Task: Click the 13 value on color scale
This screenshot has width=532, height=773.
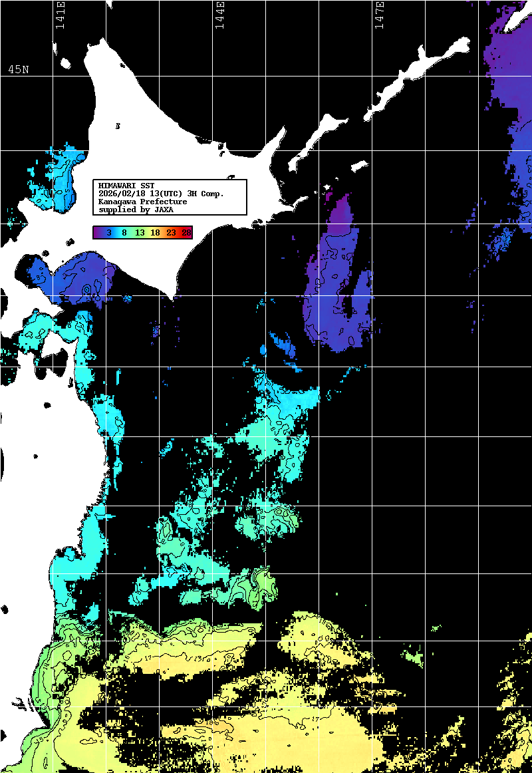Action: [x=140, y=232]
